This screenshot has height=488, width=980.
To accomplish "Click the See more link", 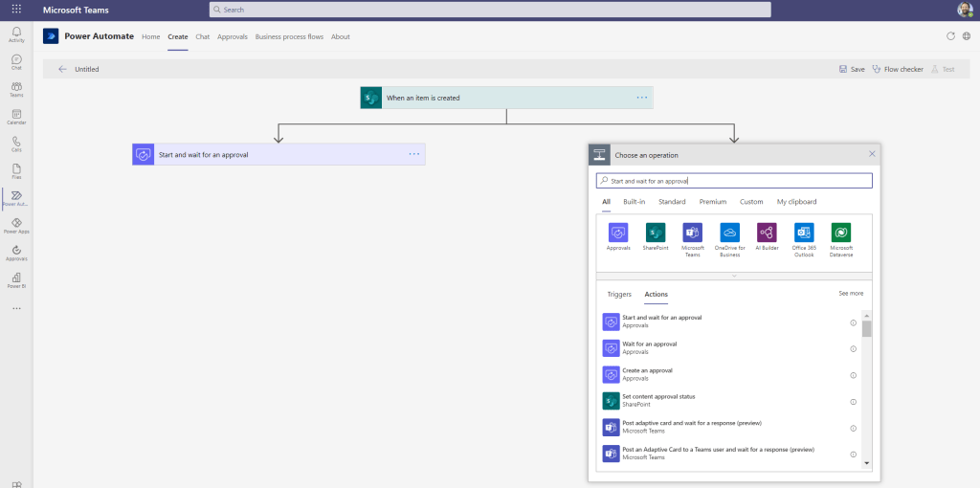I will (851, 294).
